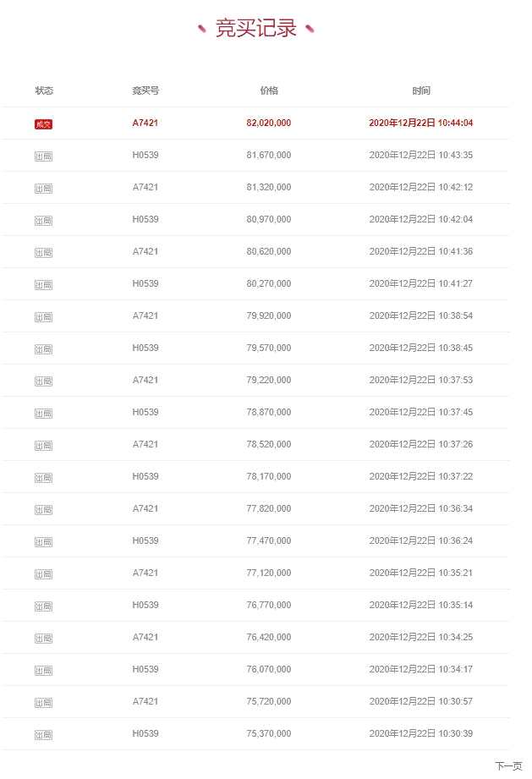Image resolution: width=532 pixels, height=779 pixels.
Task: Click 出局 badge for the 79,920,000 bid
Action: pyautogui.click(x=43, y=317)
